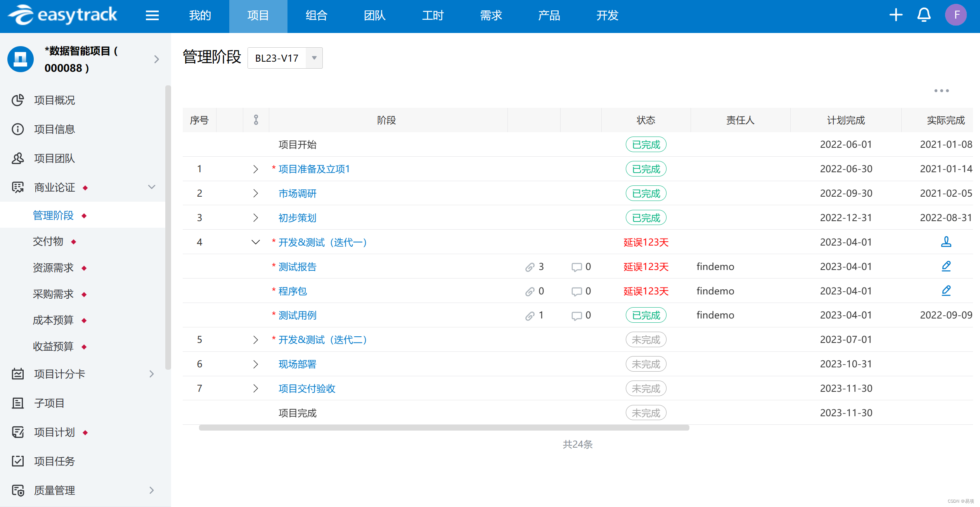Screen dimensions: 980x507
Task: Switch to the 开发 tab
Action: [x=608, y=16]
